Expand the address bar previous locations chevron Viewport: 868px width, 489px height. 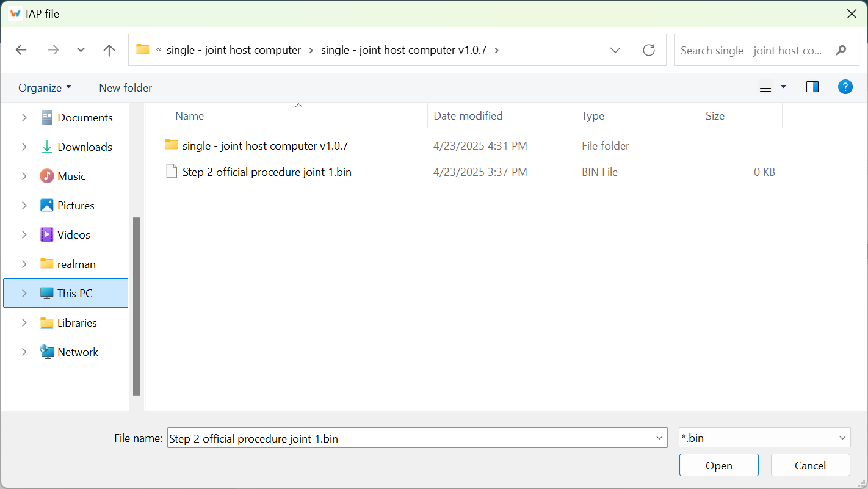pos(615,50)
